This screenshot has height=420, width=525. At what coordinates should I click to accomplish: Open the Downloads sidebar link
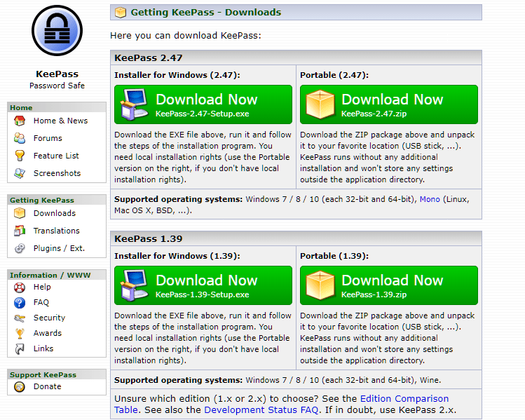pyautogui.click(x=55, y=213)
